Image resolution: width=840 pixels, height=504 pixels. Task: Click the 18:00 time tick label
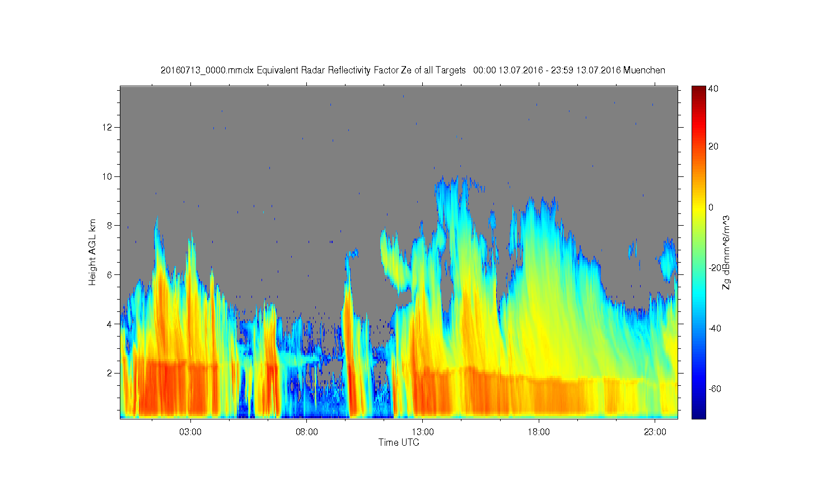click(539, 432)
